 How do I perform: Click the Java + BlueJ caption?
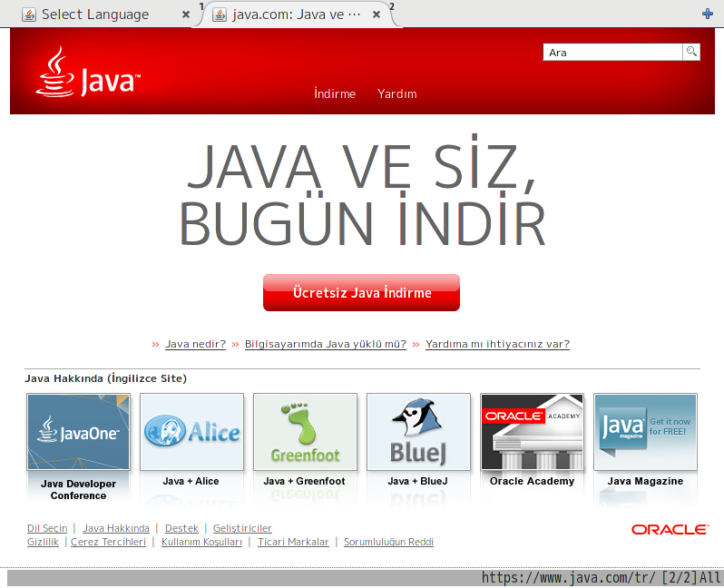(418, 481)
